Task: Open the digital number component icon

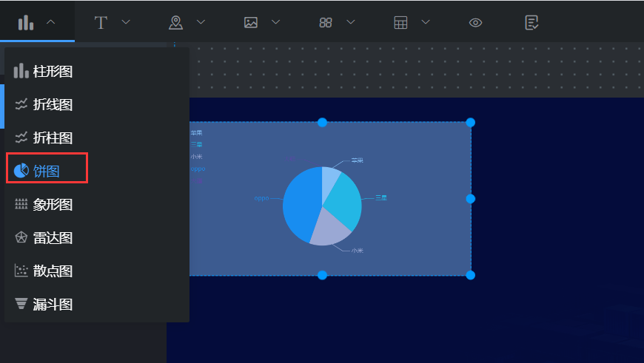Action: point(326,23)
